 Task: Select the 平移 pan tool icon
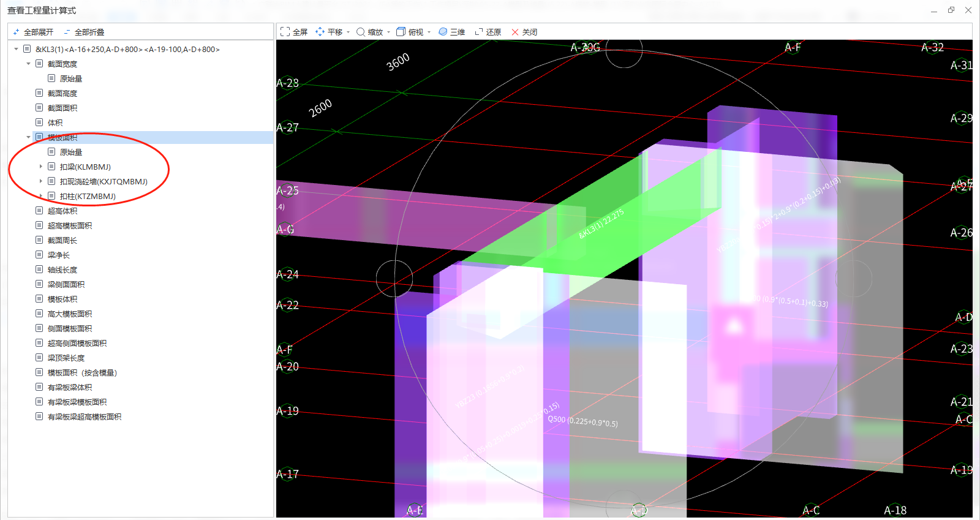coord(320,32)
